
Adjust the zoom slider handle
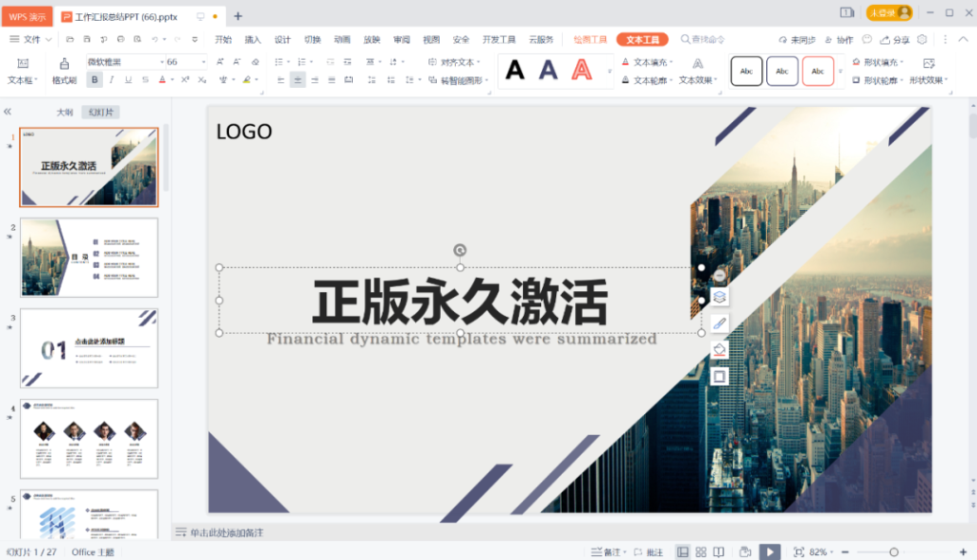point(893,552)
